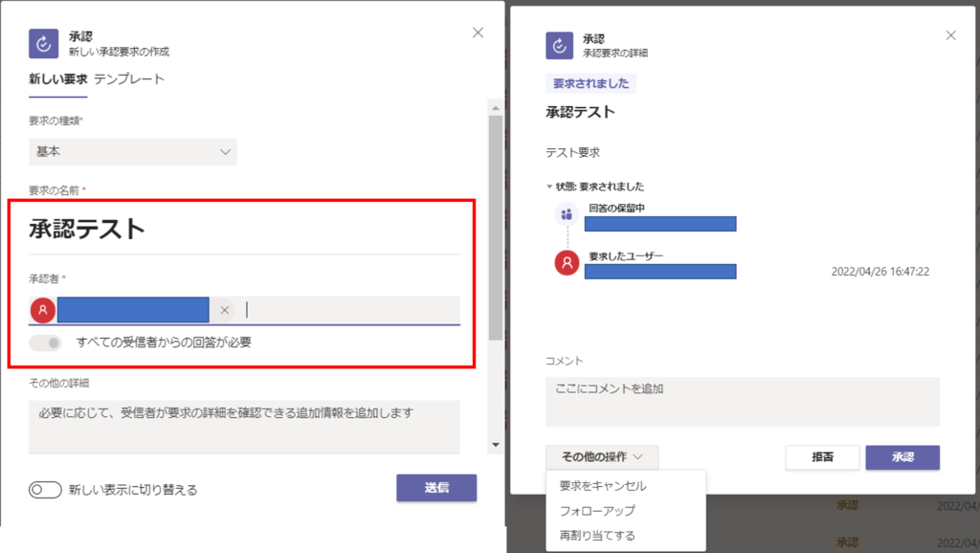This screenshot has width=980, height=553.
Task: Click the Approvals app icon in the details dialog
Action: pos(559,45)
